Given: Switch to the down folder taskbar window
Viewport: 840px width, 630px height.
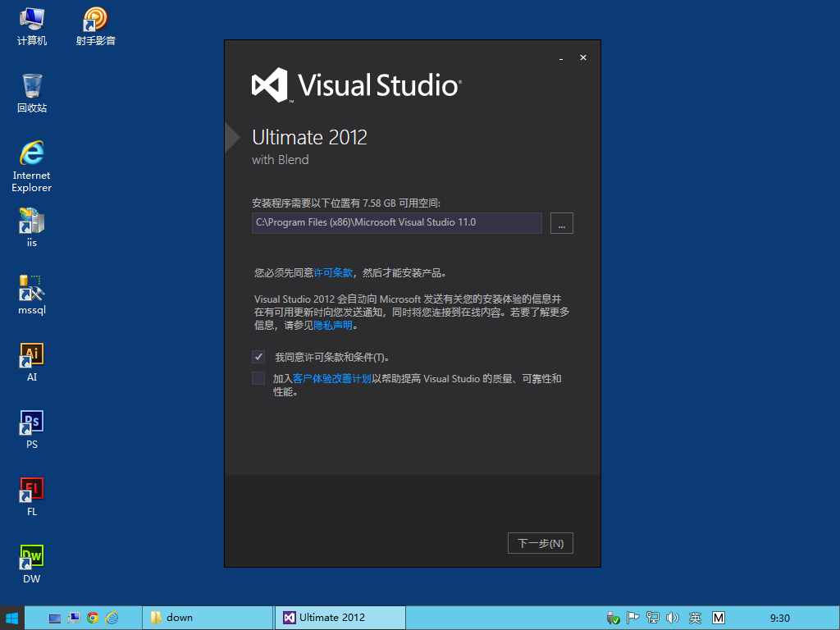Looking at the screenshot, I should click(x=208, y=619).
